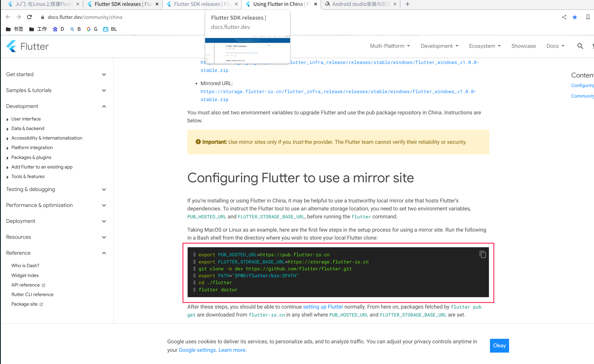Close the '入门: 在Linux上搭建Flutter' tab
The height and width of the screenshot is (364, 594).
pyautogui.click(x=78, y=4)
